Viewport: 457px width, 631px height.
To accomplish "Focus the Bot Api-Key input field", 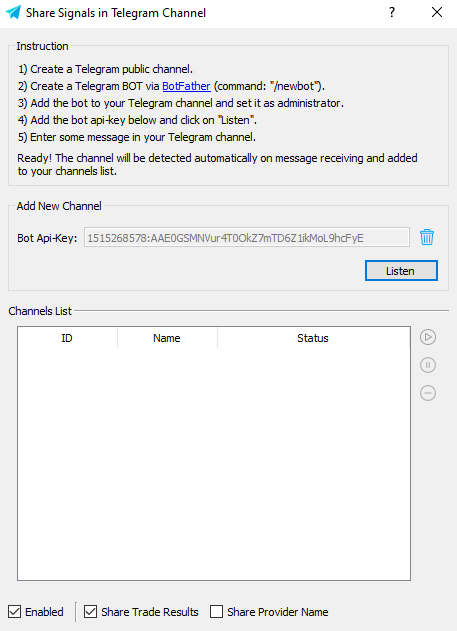I will [x=247, y=237].
